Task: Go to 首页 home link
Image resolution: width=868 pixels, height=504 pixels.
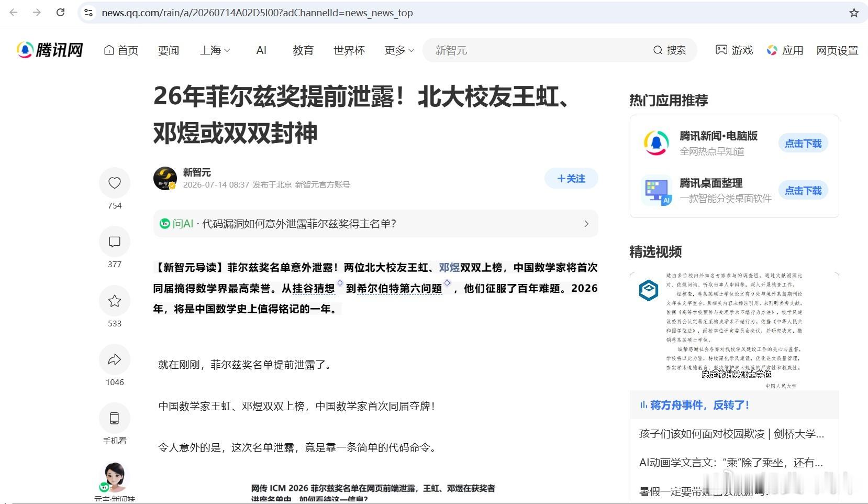Action: [121, 50]
